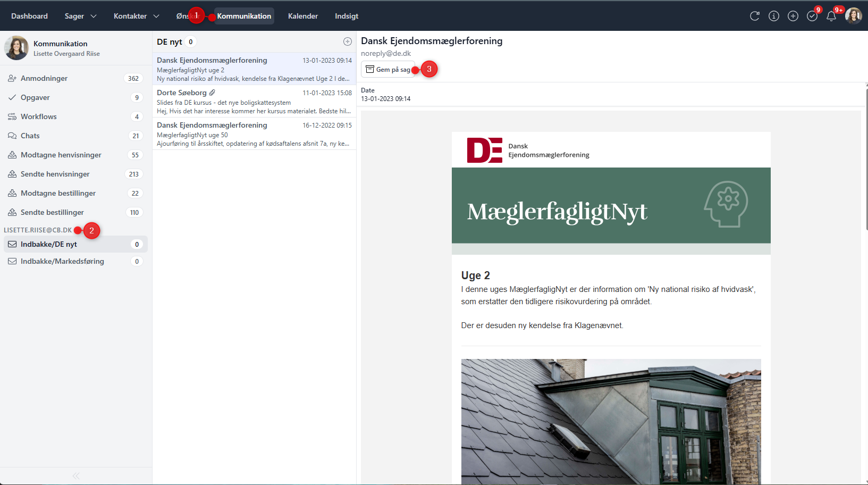This screenshot has height=485, width=868.
Task: Click the add icon in DE nyt header
Action: pyautogui.click(x=348, y=41)
